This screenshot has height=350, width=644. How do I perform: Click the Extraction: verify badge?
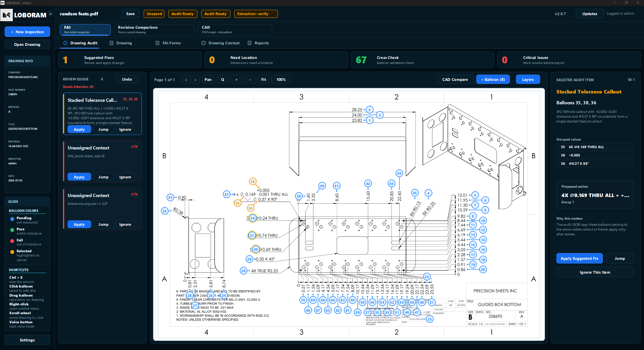256,14
